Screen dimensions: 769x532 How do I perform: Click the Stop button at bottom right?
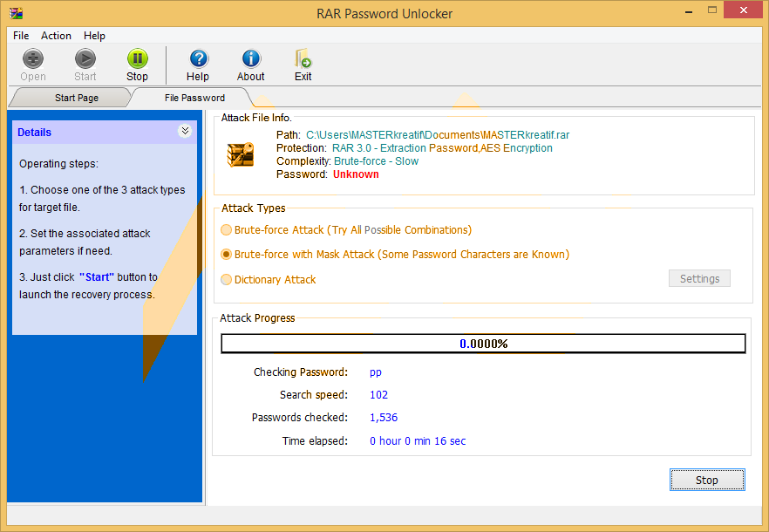pyautogui.click(x=707, y=480)
